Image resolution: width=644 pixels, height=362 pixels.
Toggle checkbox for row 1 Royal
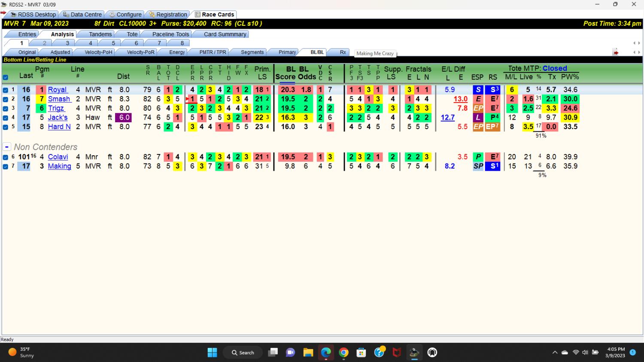click(x=6, y=90)
